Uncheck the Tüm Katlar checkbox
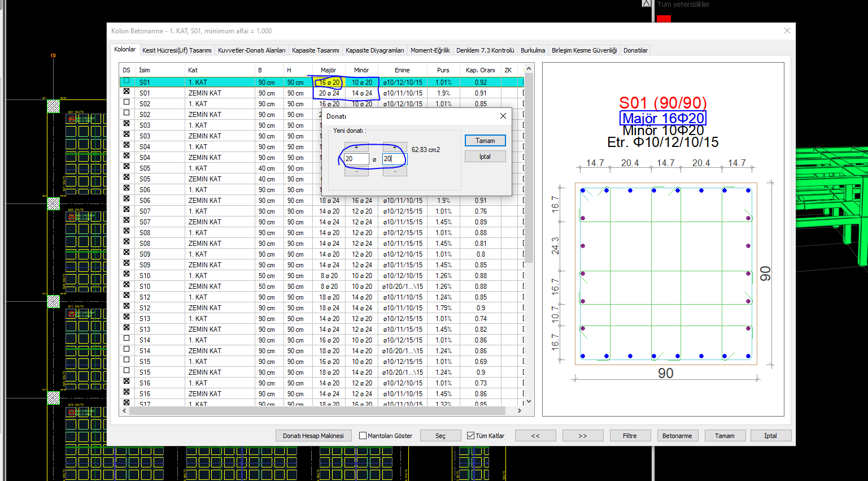This screenshot has width=868, height=481. pos(470,436)
